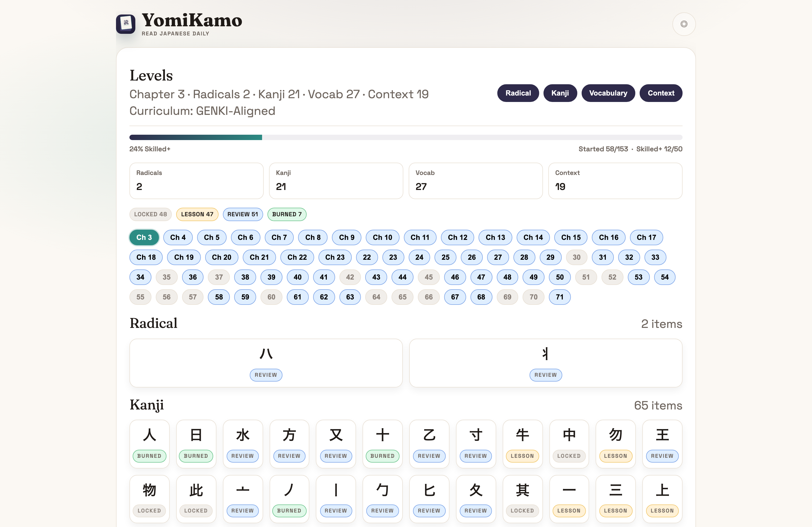812x527 pixels.
Task: Open the 勿 lesson kanji tile
Action: pos(615,444)
